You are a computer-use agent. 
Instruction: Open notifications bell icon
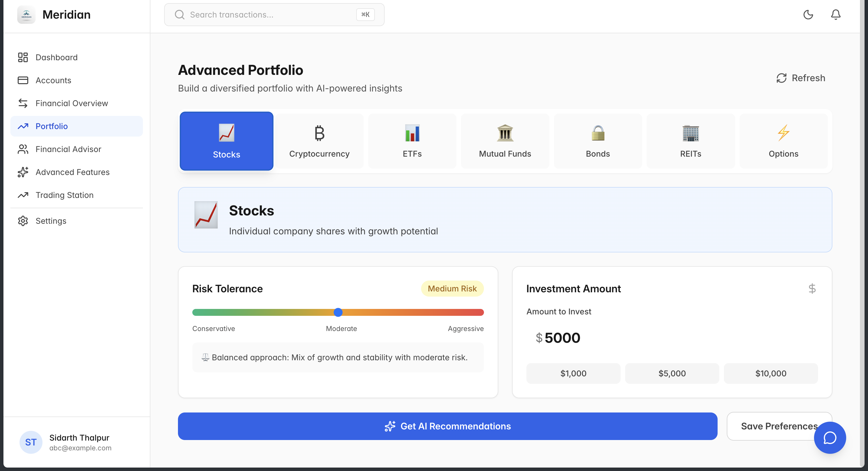[x=835, y=14]
